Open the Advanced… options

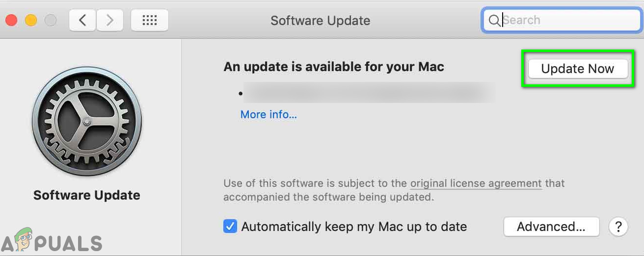pyautogui.click(x=551, y=227)
